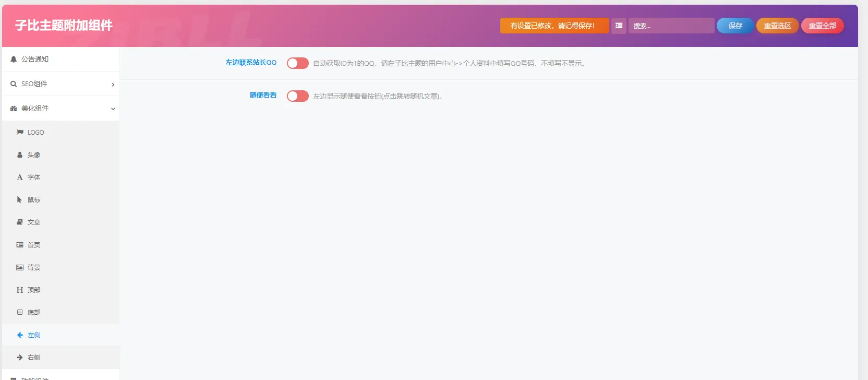Click the book icon beside 文章
Image resolution: width=868 pixels, height=380 pixels.
pos(20,222)
